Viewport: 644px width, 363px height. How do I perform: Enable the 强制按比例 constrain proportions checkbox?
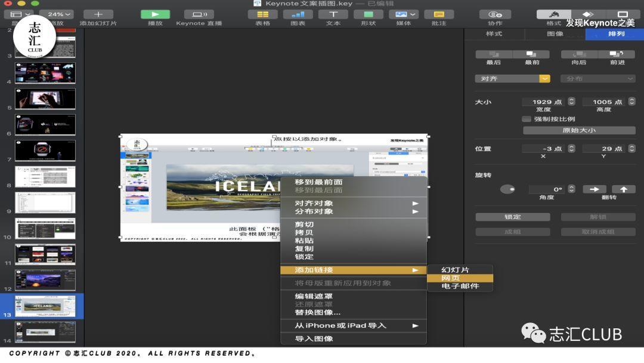point(527,118)
